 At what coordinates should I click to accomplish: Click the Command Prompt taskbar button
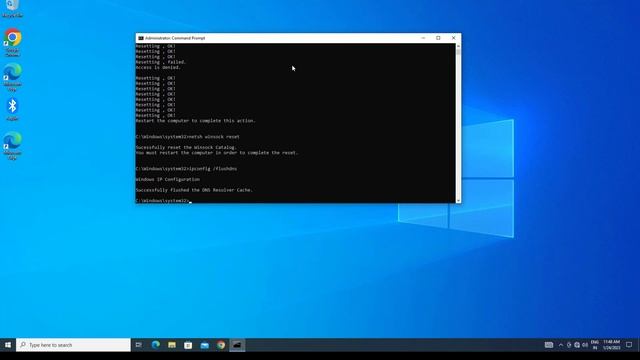point(237,345)
